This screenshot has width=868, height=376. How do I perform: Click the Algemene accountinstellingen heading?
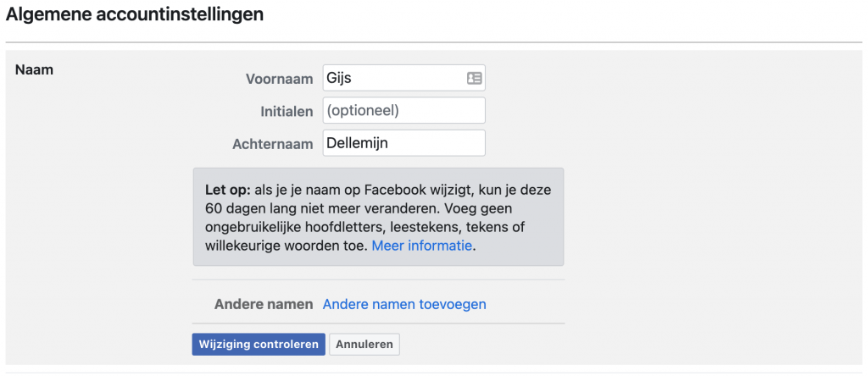click(x=135, y=14)
